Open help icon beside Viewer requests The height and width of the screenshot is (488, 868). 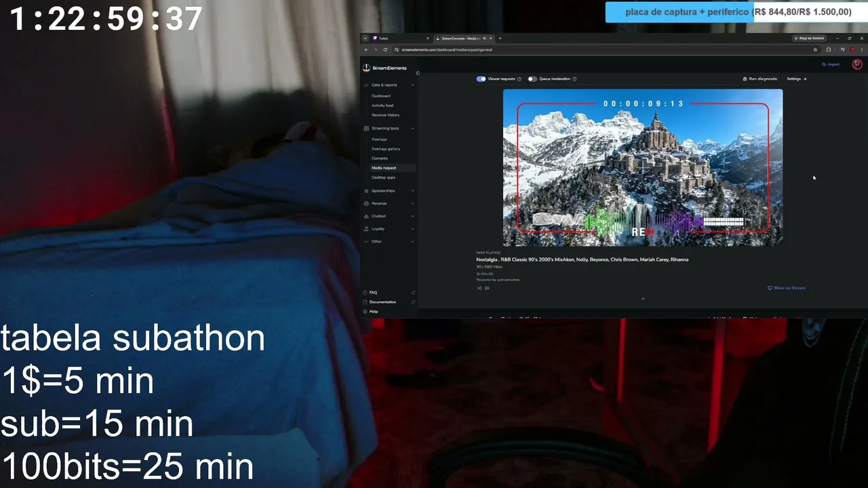click(x=519, y=79)
